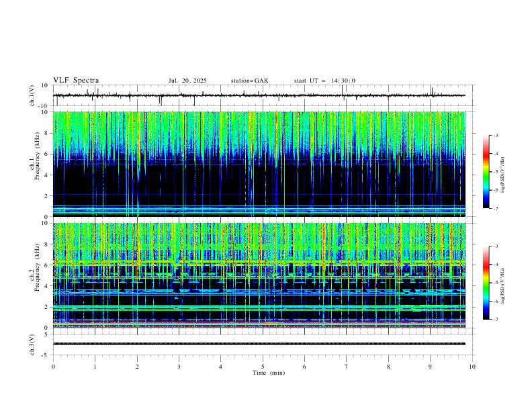Screen dimensions: 532x411
Task: Click the "-5" tick on the ch.1 colorbar
Action: (x=495, y=172)
